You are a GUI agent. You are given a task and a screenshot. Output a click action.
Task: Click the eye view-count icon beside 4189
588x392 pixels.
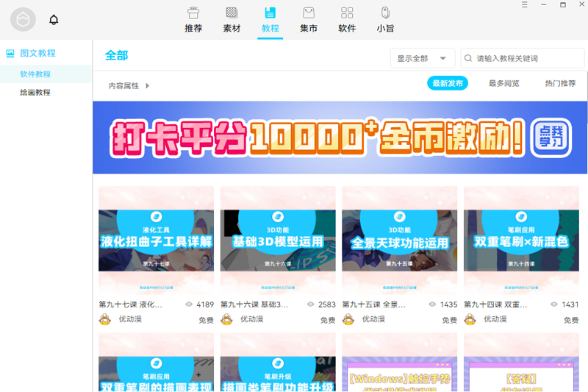point(189,304)
